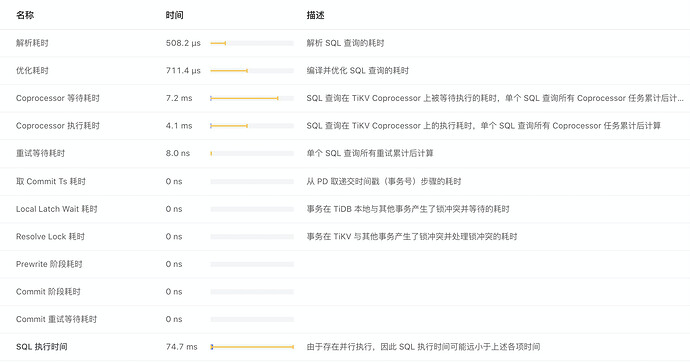Click the Coprocessor 上的执行耗时 description
690x363 pixels.
pos(484,126)
